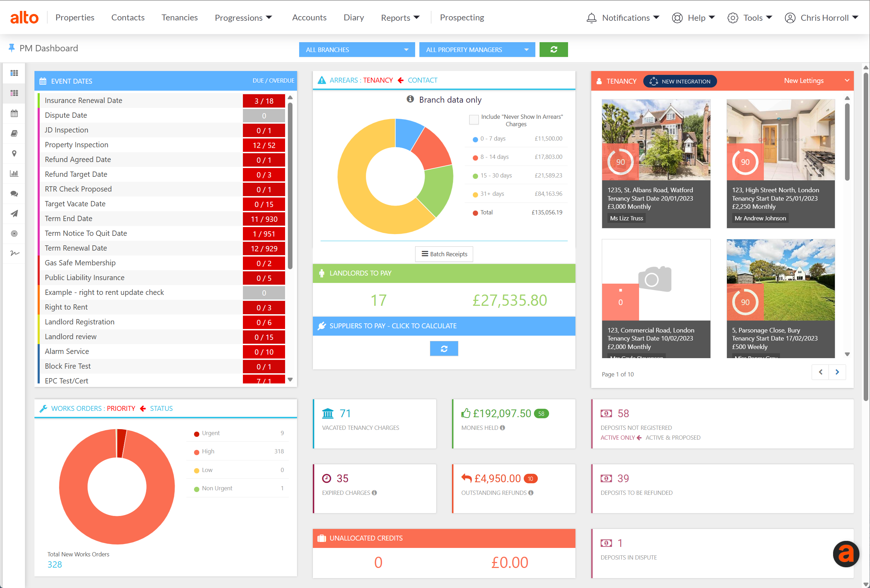The height and width of the screenshot is (588, 870).
Task: Click the red Urgent legend dot
Action: [x=196, y=434]
